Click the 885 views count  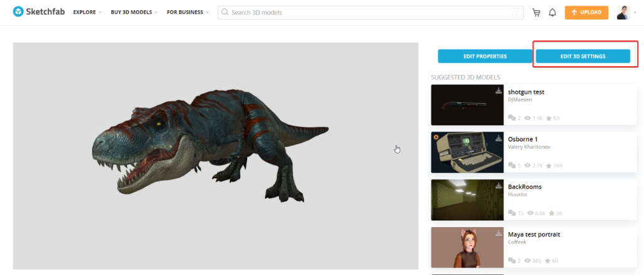(x=538, y=261)
